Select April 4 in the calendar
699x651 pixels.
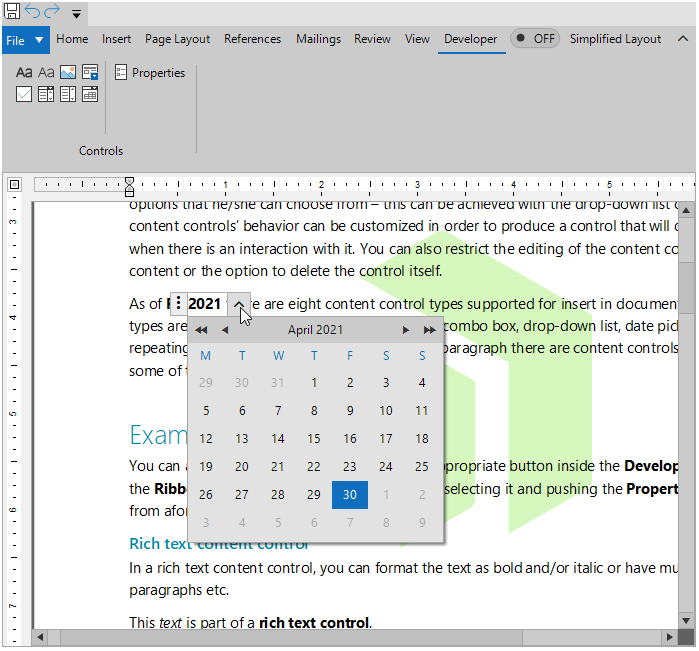tap(422, 383)
